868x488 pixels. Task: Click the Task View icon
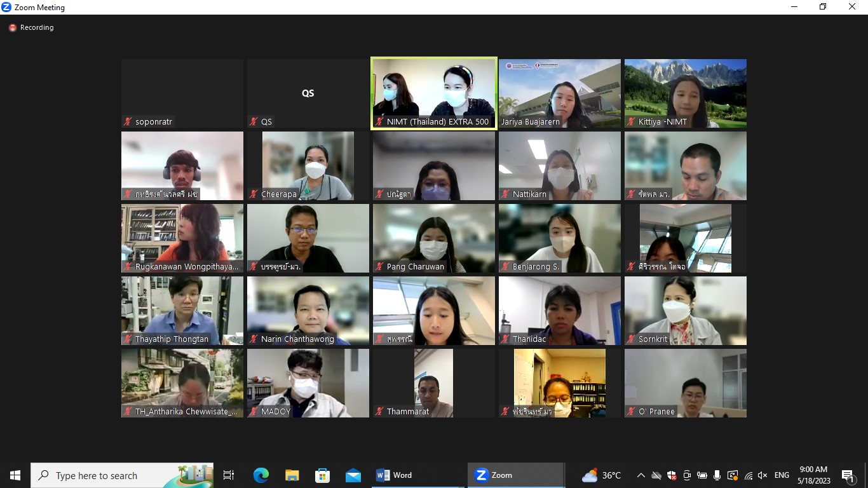[229, 475]
